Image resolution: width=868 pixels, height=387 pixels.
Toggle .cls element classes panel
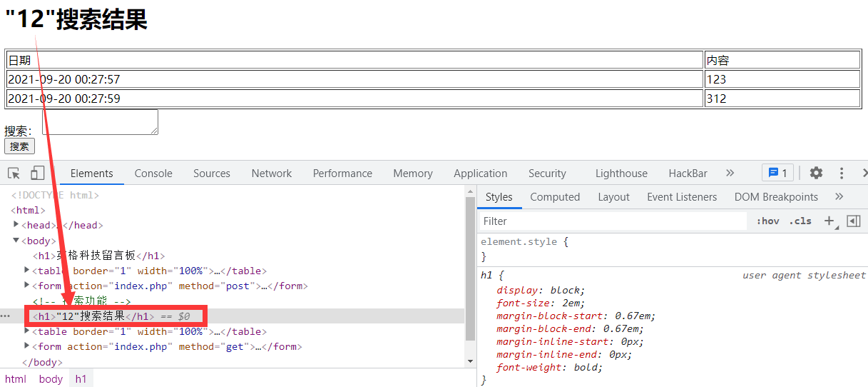800,221
